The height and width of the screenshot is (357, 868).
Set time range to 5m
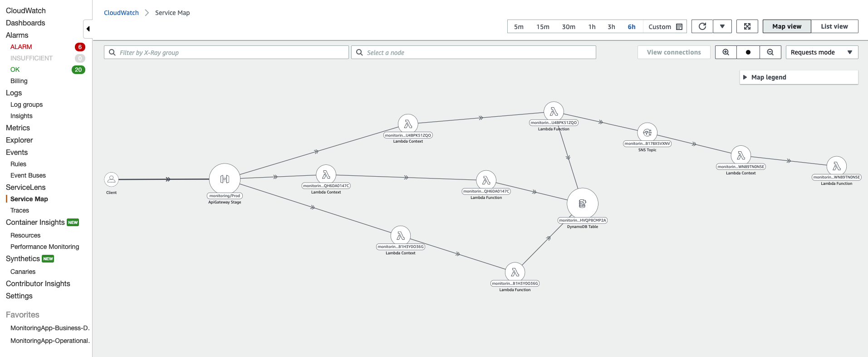point(519,27)
